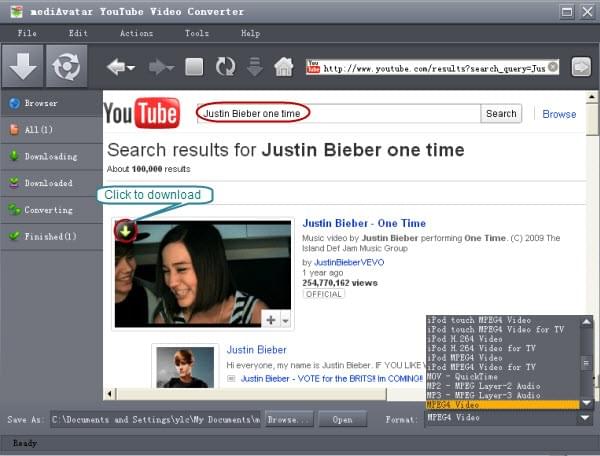Image resolution: width=600 pixels, height=456 pixels.
Task: Click the YouTube search text field
Action: click(339, 114)
